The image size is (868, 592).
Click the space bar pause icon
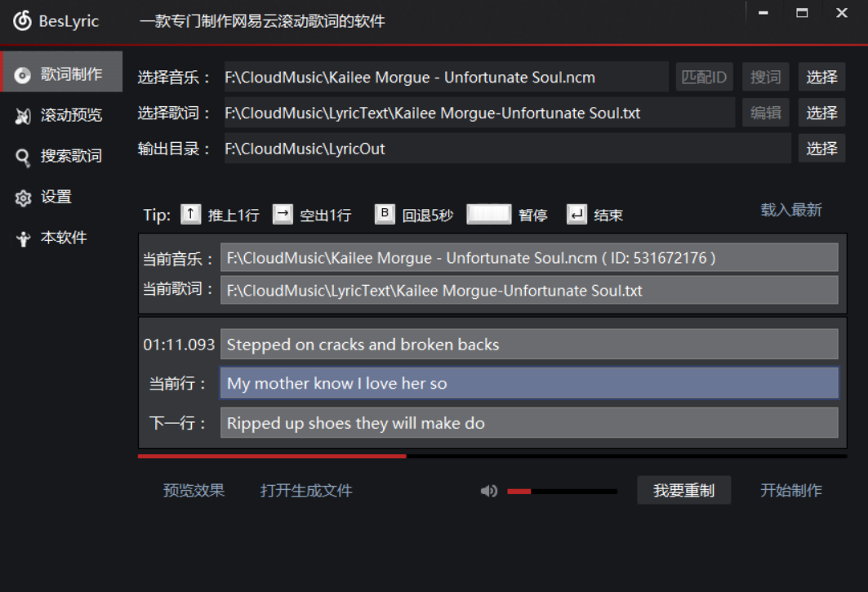(488, 215)
